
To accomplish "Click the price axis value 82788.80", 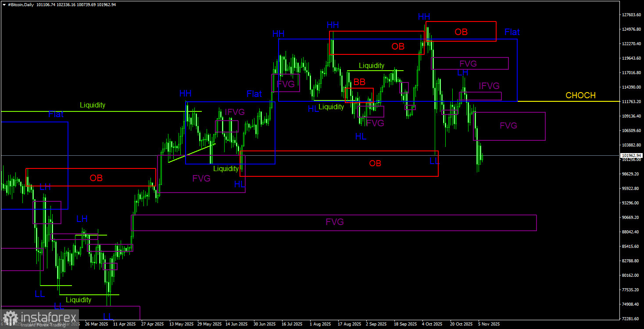I will pyautogui.click(x=631, y=261).
